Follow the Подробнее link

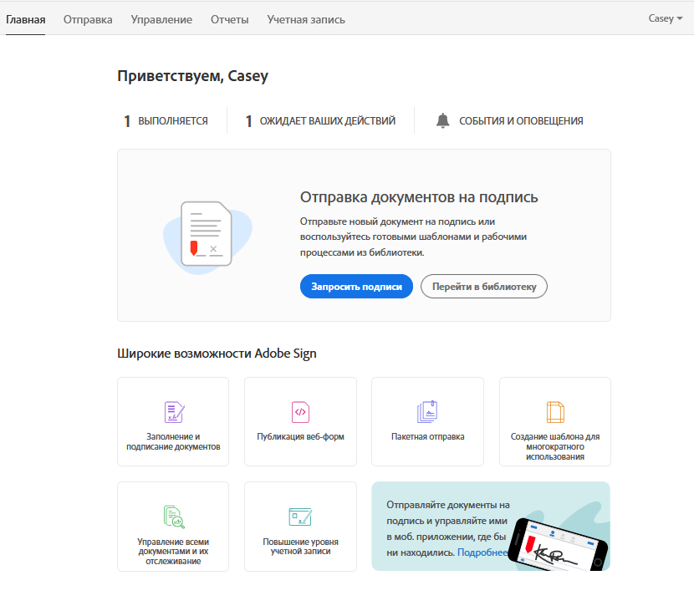pos(482,552)
